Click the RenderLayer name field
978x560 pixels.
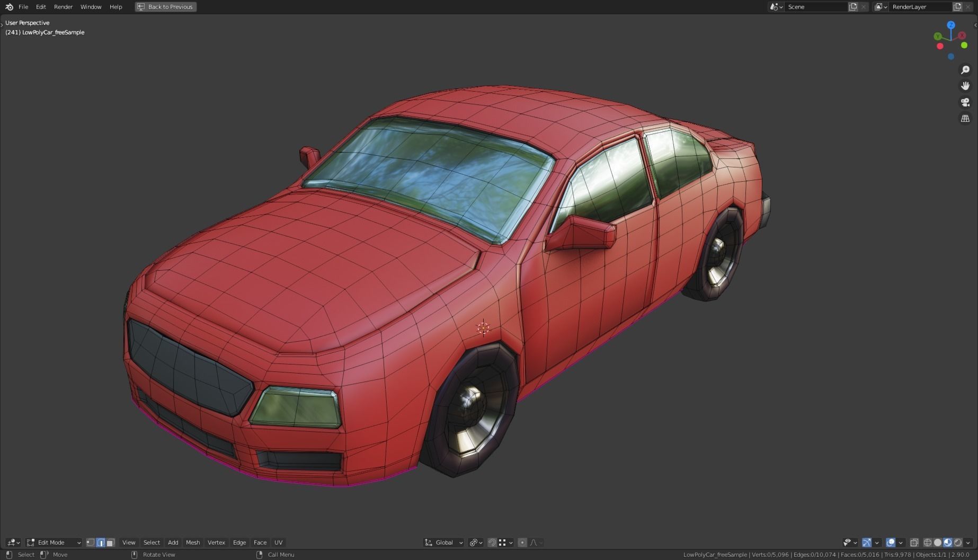pos(920,7)
